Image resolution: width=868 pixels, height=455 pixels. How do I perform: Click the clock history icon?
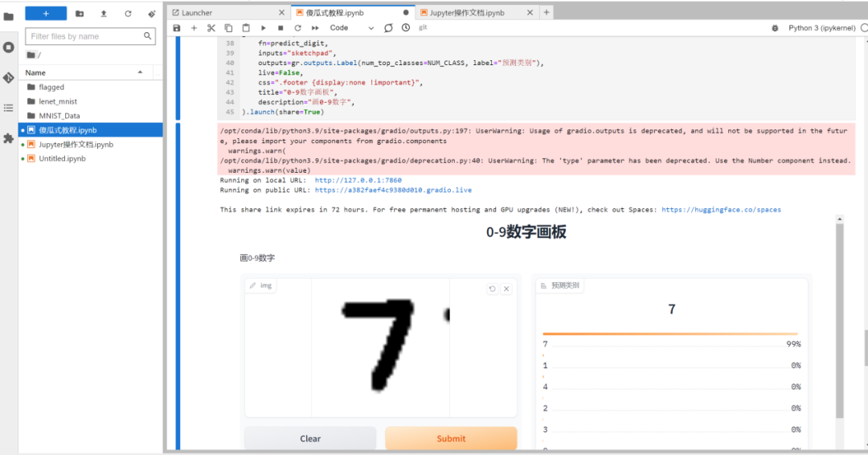click(x=406, y=27)
